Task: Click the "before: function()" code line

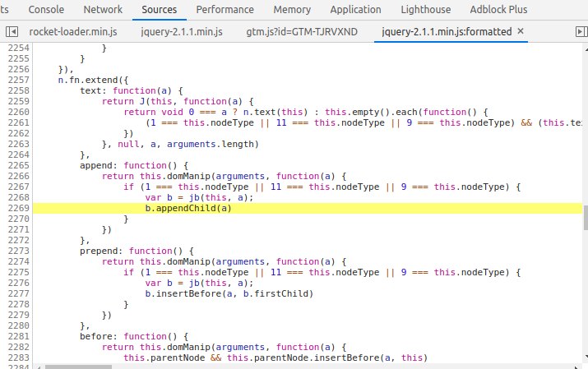Action: pos(134,336)
